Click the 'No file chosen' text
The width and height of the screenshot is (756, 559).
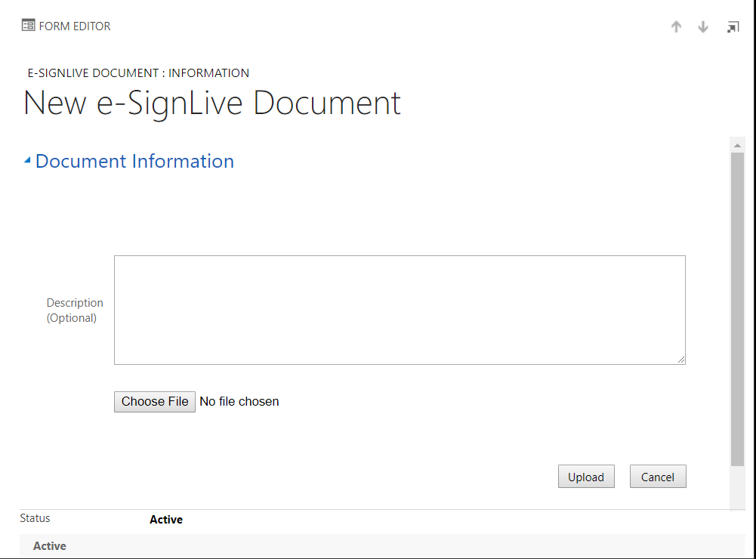coord(239,402)
